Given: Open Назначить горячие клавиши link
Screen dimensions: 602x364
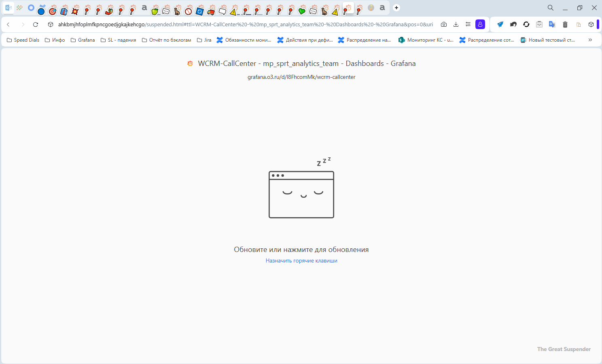Looking at the screenshot, I should pyautogui.click(x=301, y=261).
